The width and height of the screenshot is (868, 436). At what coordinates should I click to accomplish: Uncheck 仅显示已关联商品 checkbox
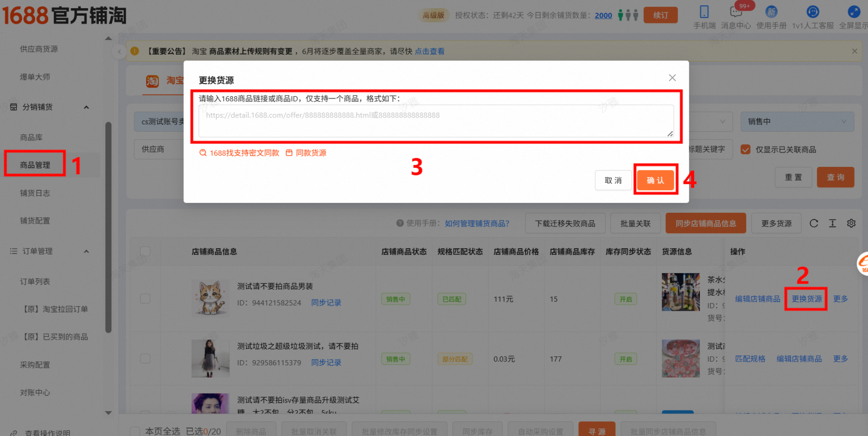click(x=745, y=150)
